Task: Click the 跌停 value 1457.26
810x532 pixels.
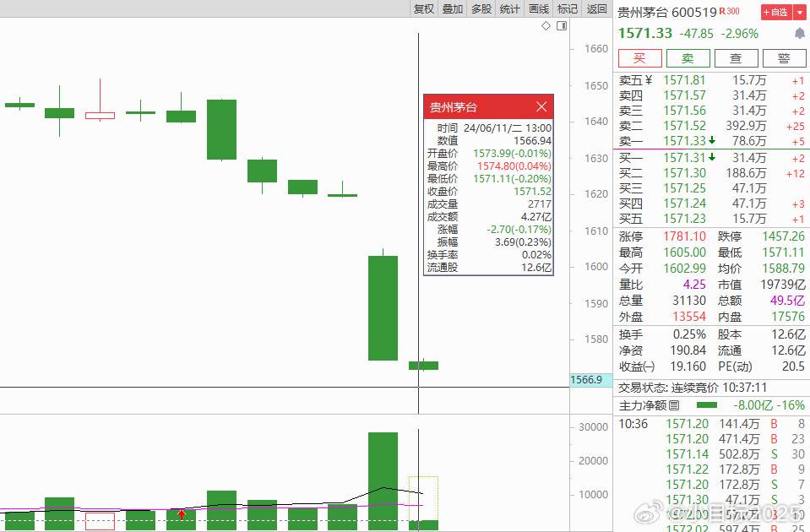Action: (x=784, y=236)
